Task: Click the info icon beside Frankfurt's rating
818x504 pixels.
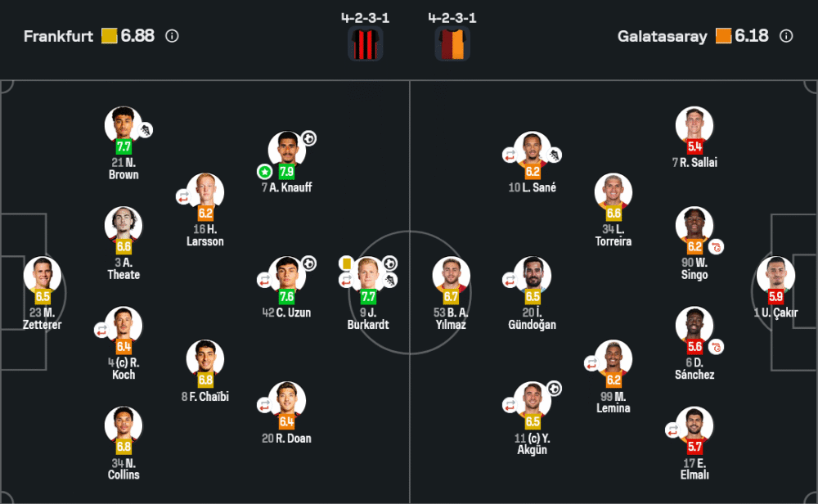Action: click(172, 36)
